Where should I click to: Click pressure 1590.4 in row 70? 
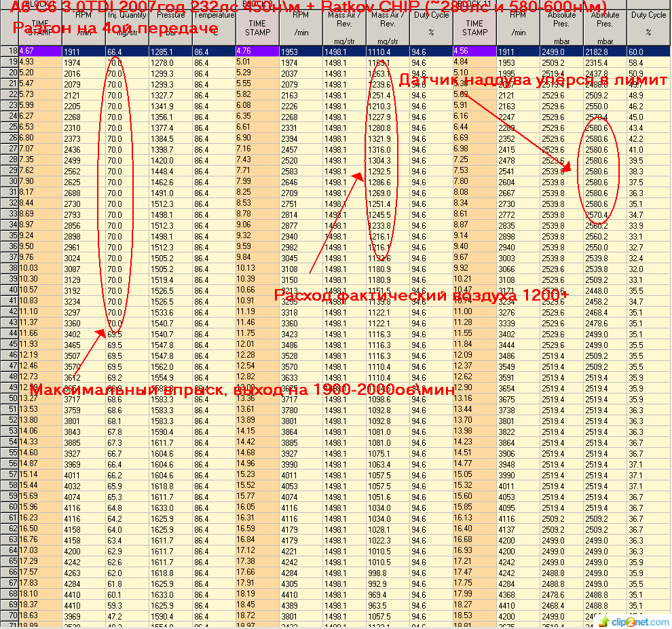(170, 617)
